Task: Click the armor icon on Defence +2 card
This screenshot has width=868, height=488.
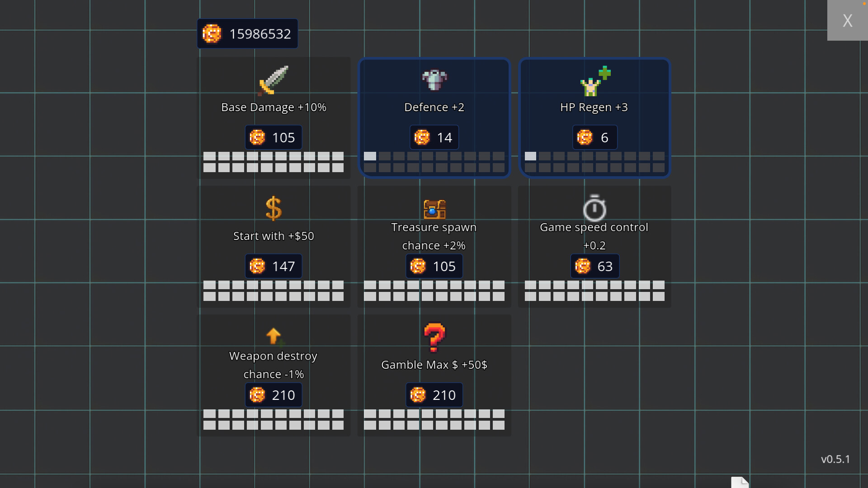Action: (434, 80)
